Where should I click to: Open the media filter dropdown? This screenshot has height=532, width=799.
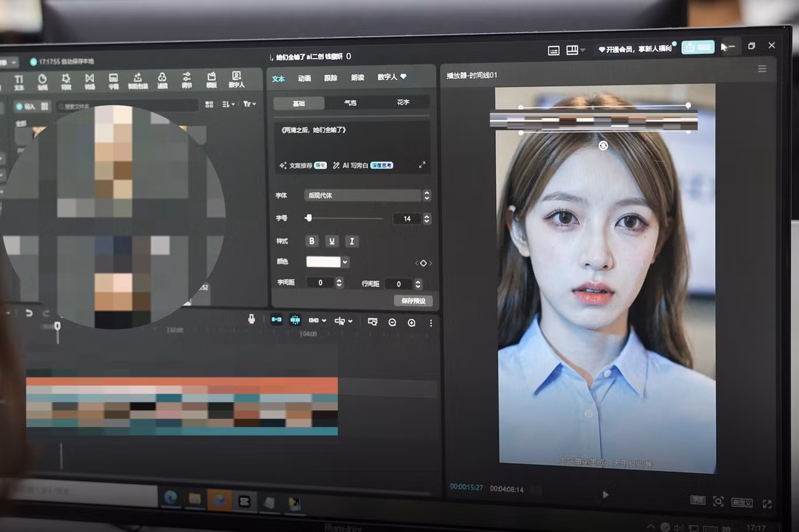tap(249, 104)
